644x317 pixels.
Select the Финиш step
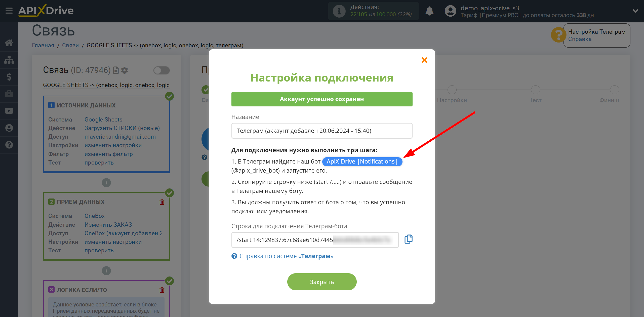point(615,90)
